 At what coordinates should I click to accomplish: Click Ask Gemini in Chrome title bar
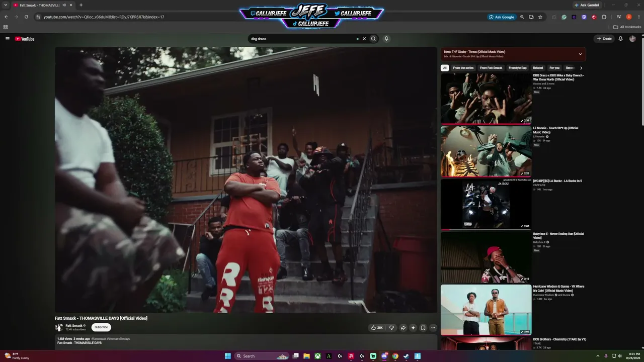coord(586,5)
